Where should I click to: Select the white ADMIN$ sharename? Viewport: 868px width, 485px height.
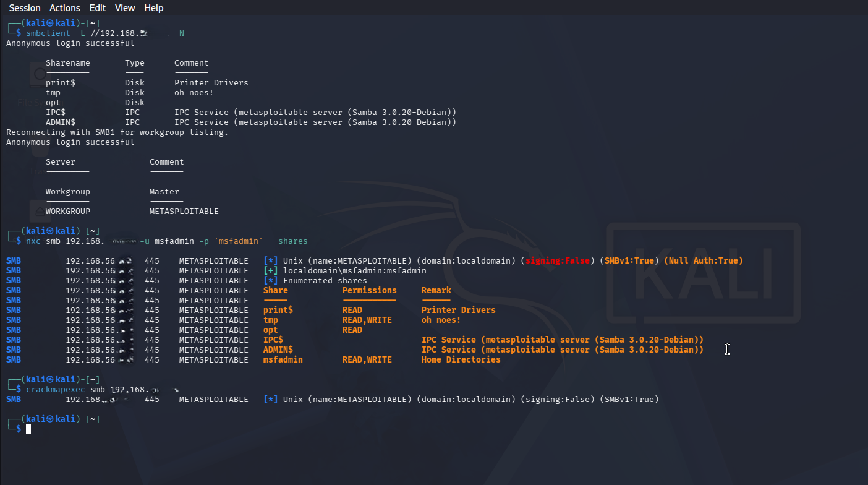(61, 122)
